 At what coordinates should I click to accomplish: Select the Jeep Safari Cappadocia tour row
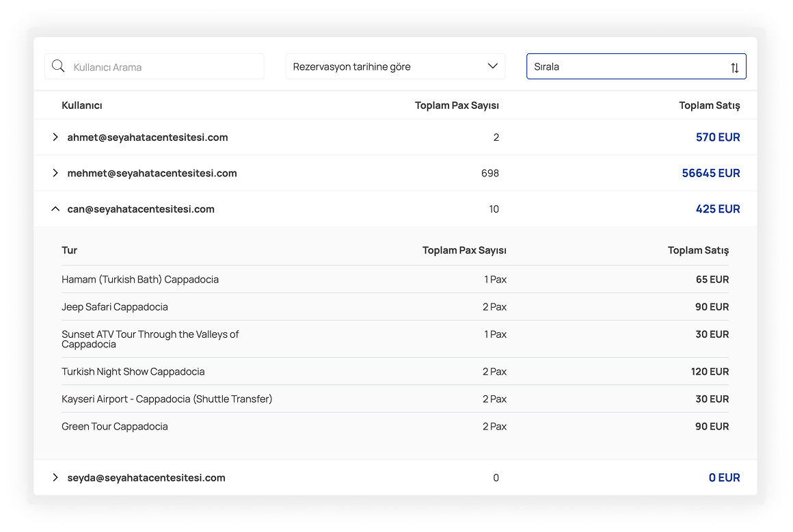[115, 307]
